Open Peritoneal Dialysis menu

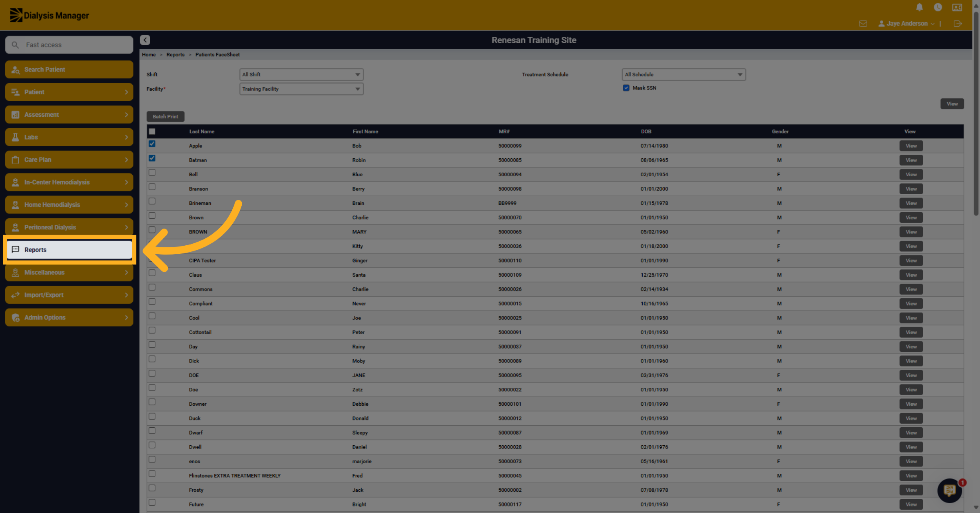(x=69, y=227)
